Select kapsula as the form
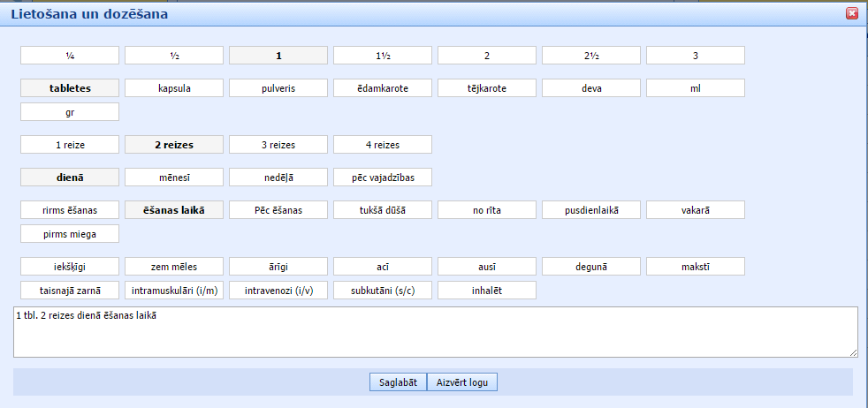Viewport: 868px width, 408px height. [x=174, y=88]
